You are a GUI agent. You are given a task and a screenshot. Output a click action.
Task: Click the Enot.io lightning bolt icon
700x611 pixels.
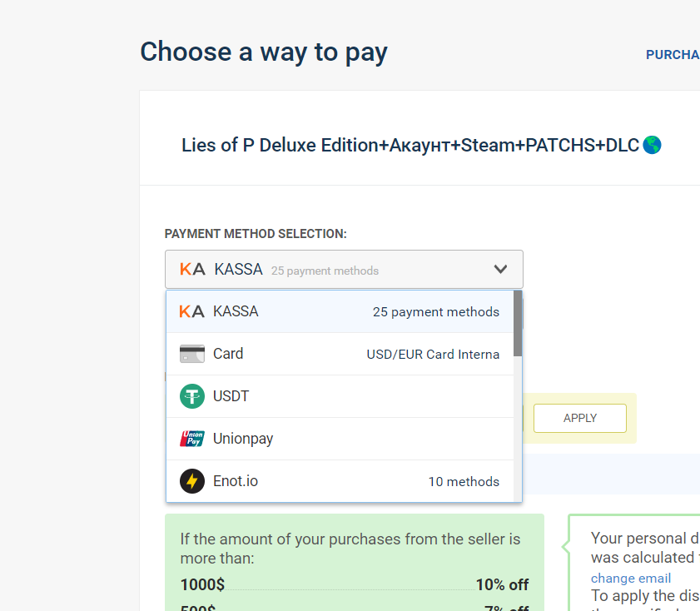click(x=192, y=481)
